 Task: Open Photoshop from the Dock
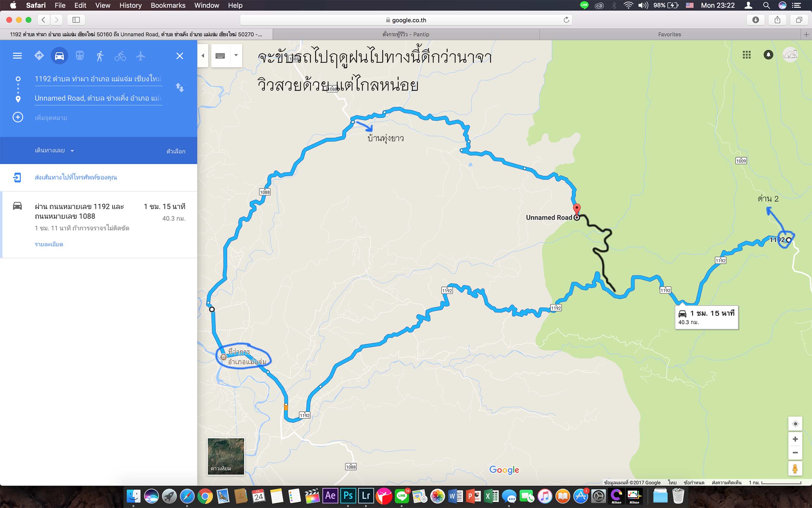tap(348, 496)
